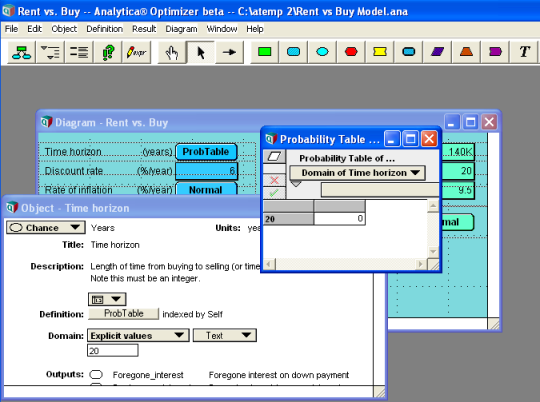The width and height of the screenshot is (540, 402).
Task: Select the text T tool
Action: coord(524,52)
